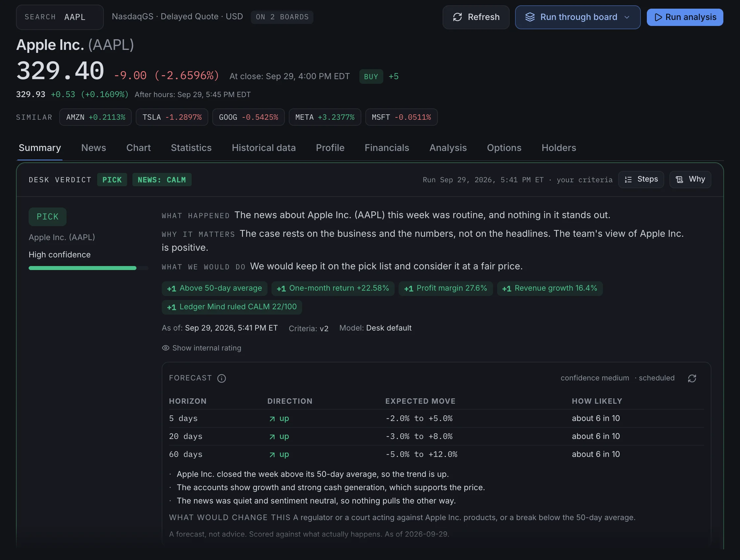Switch to the News tab
740x560 pixels.
pyautogui.click(x=94, y=148)
